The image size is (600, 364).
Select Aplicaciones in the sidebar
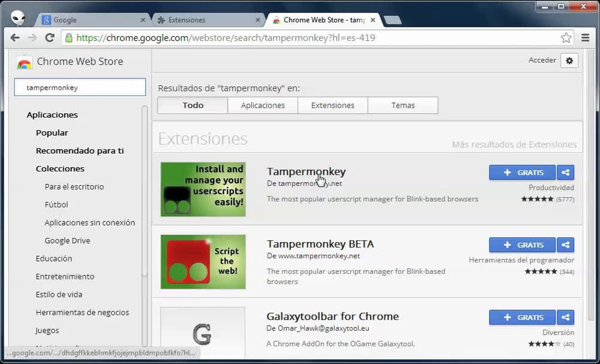52,115
